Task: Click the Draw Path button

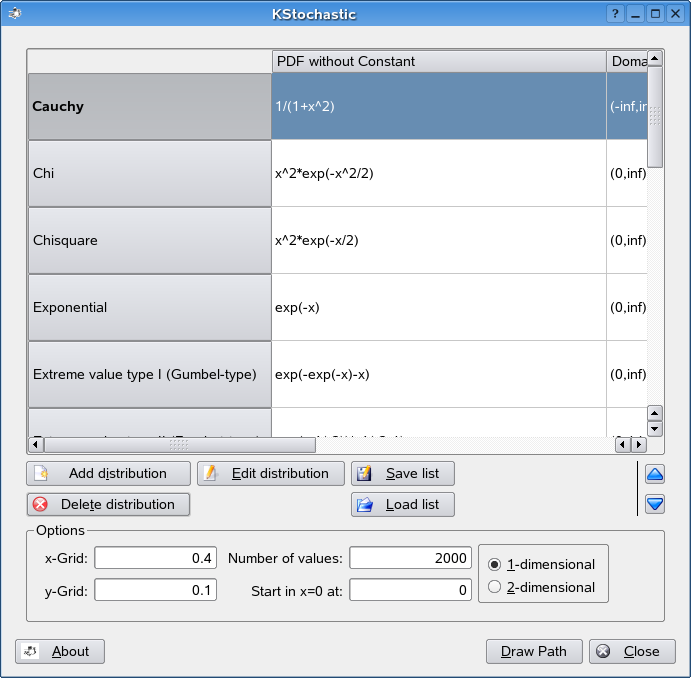Action: (x=533, y=651)
